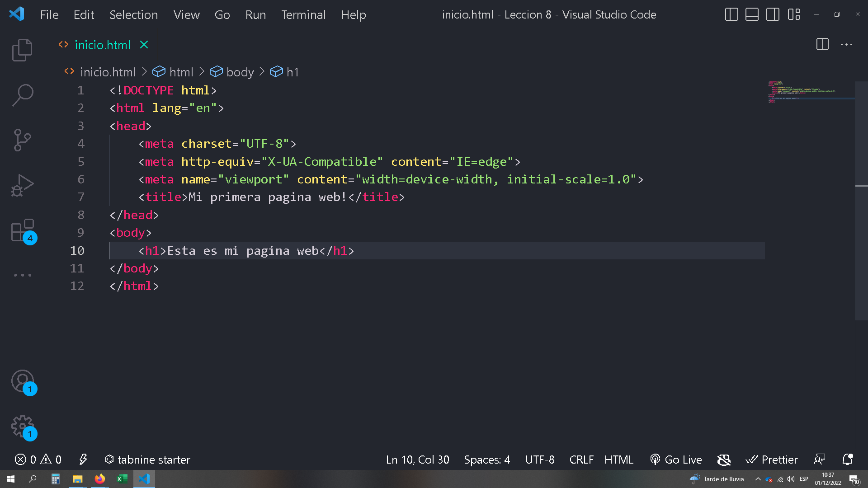Show errors and warnings in status bar
The image size is (868, 488).
(38, 460)
